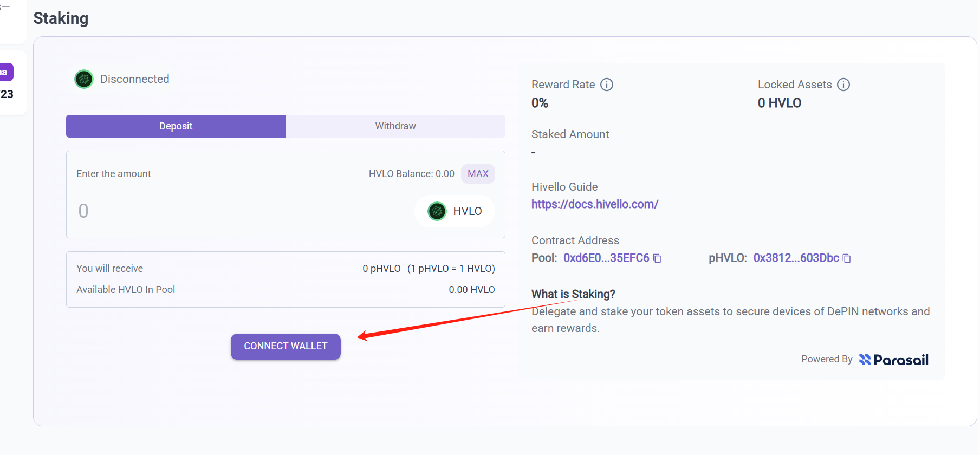Click the HVLO Balance: 0.00 text
This screenshot has height=455, width=980.
pos(411,174)
